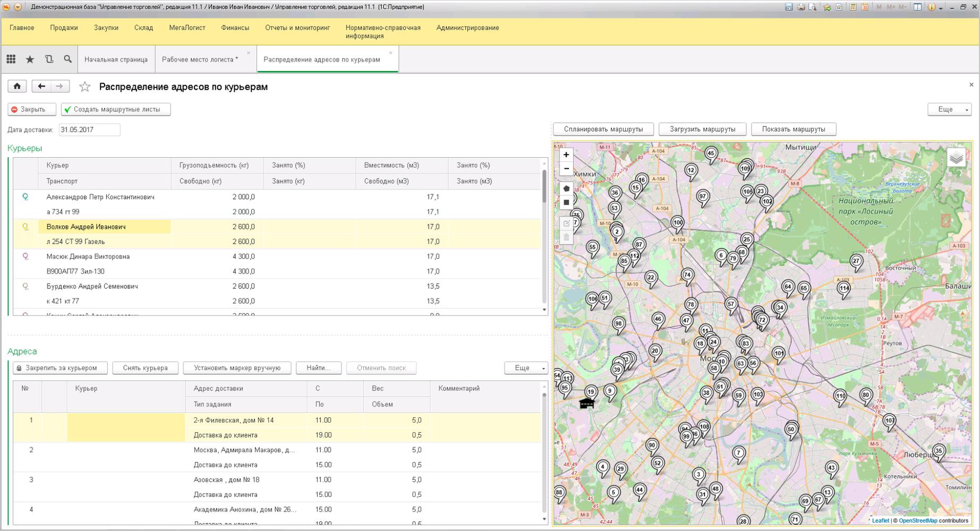Open the print preview icon in the title bar
This screenshot has height=531, width=980.
coord(812,7)
